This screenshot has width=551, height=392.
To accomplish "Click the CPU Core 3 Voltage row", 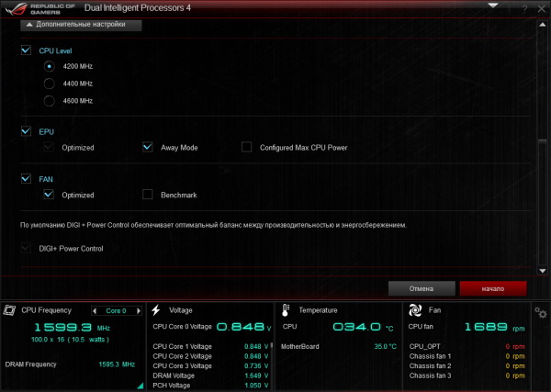I will click(211, 366).
